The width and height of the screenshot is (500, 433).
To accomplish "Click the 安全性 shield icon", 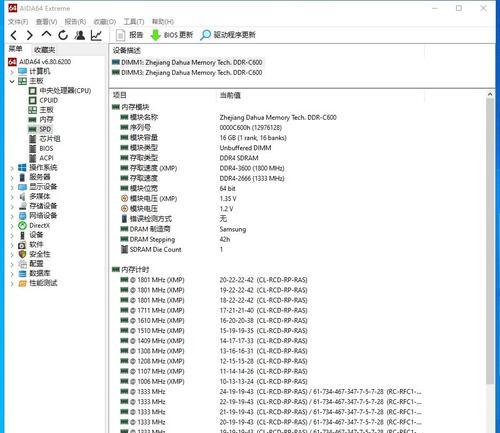I will (22, 254).
